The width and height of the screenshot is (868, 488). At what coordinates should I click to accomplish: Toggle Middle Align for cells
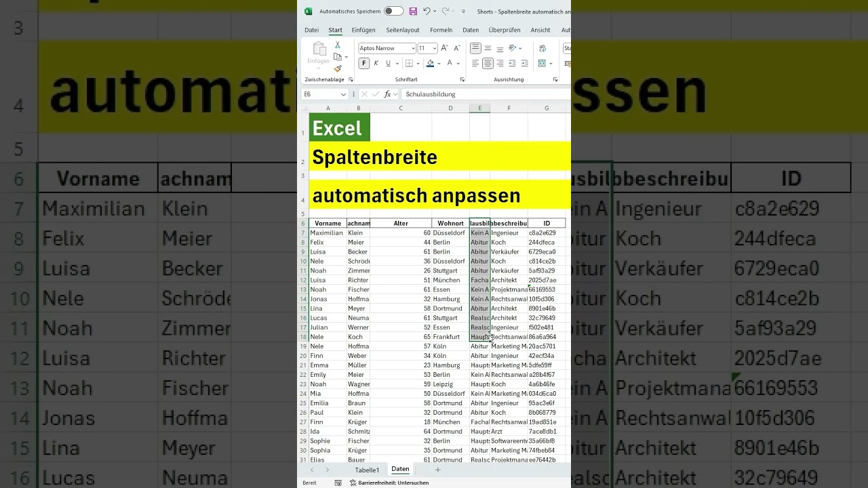[488, 48]
